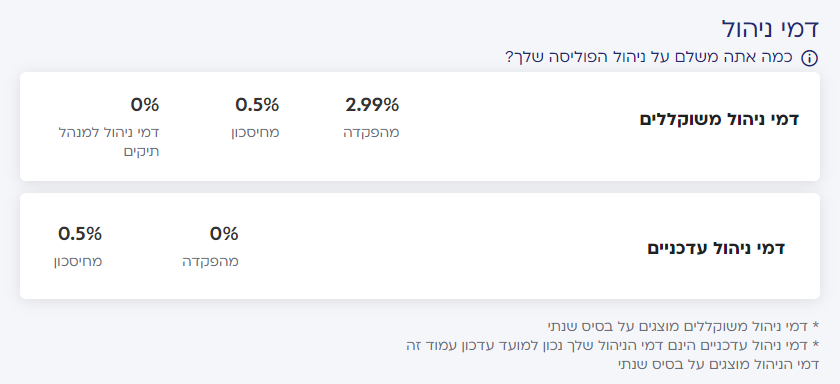Select the דמי ניהול עדכניים card title
Image resolution: width=840 pixels, height=384 pixels.
pos(716,249)
